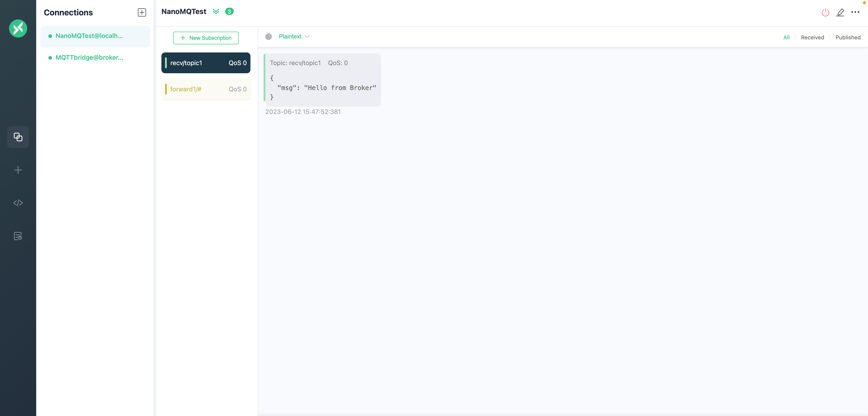Select the MQTTbridge@broker connection
Screen dimensions: 868x416
(89, 58)
